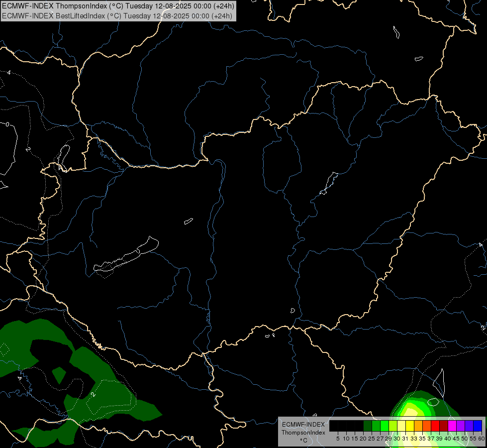
Task: Click the BestLiftedIndex title line at top
Action: 117,15
